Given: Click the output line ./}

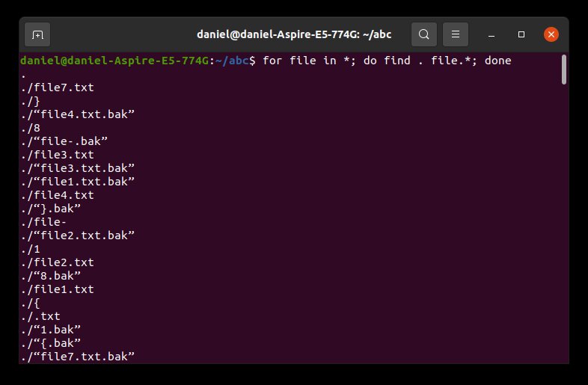Looking at the screenshot, I should coord(31,101).
